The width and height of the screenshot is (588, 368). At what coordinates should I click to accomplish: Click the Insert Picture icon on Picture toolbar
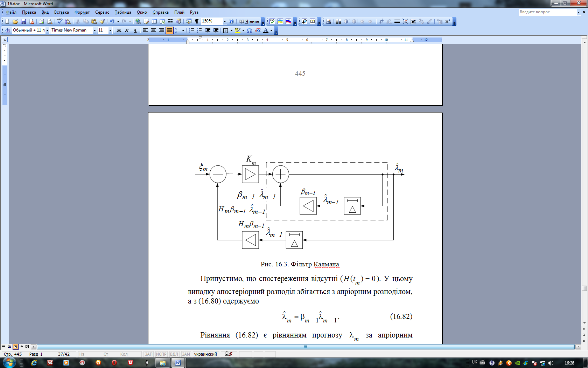click(329, 21)
